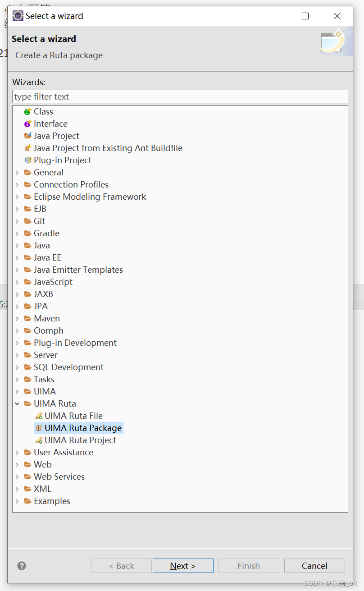The width and height of the screenshot is (364, 591).
Task: Select the UIMA Ruta Package label
Action: point(83,428)
